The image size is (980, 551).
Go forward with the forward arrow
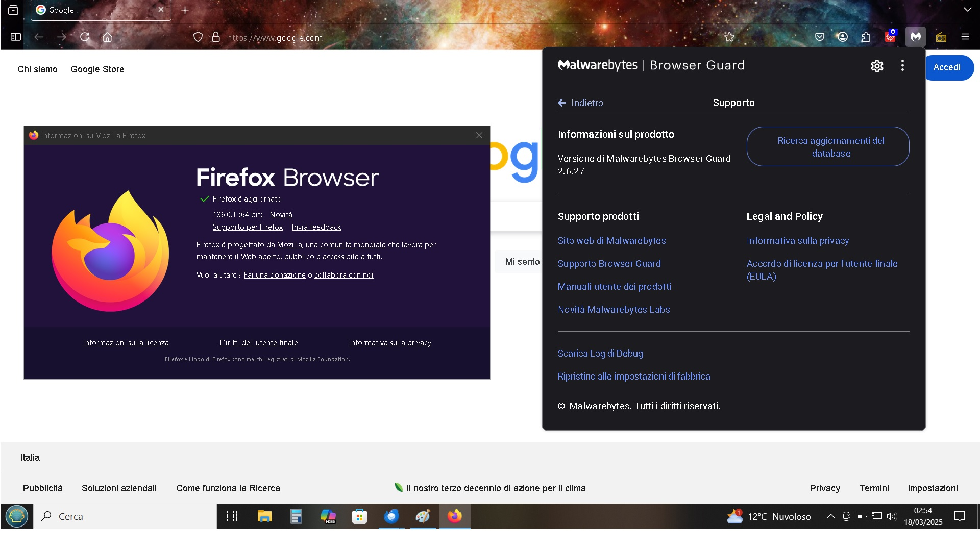(62, 37)
